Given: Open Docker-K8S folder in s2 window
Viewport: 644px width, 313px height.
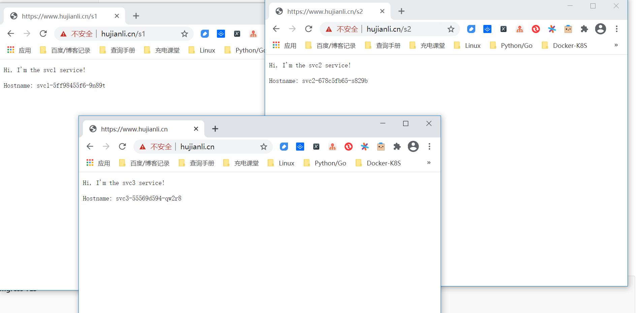Looking at the screenshot, I should tap(565, 45).
